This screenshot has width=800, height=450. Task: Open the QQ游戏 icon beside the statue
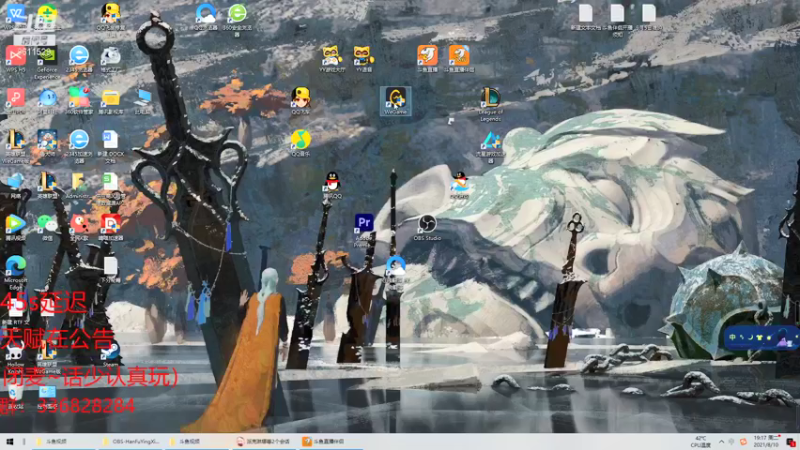(459, 185)
